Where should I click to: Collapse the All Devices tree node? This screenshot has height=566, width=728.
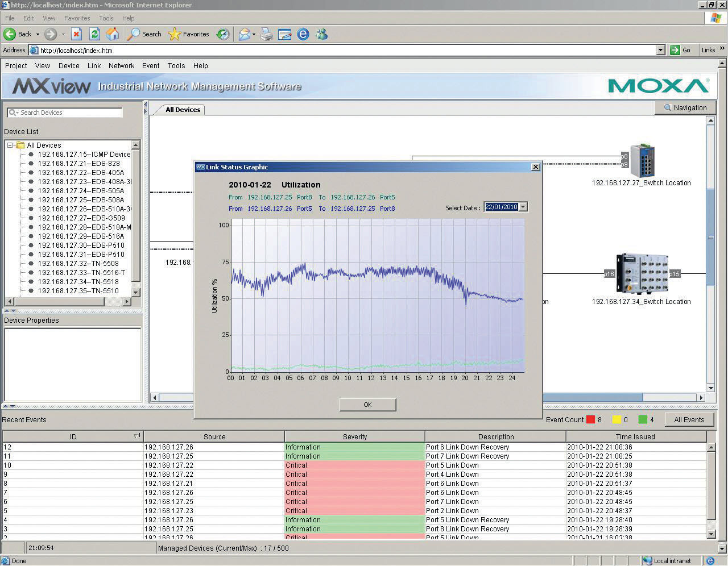click(x=10, y=145)
